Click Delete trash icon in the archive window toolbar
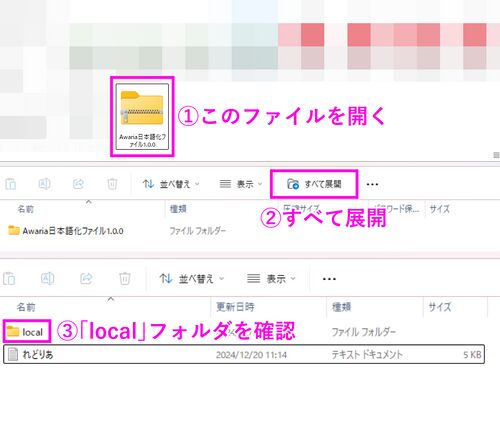Image resolution: width=500 pixels, height=448 pixels. pos(112,184)
